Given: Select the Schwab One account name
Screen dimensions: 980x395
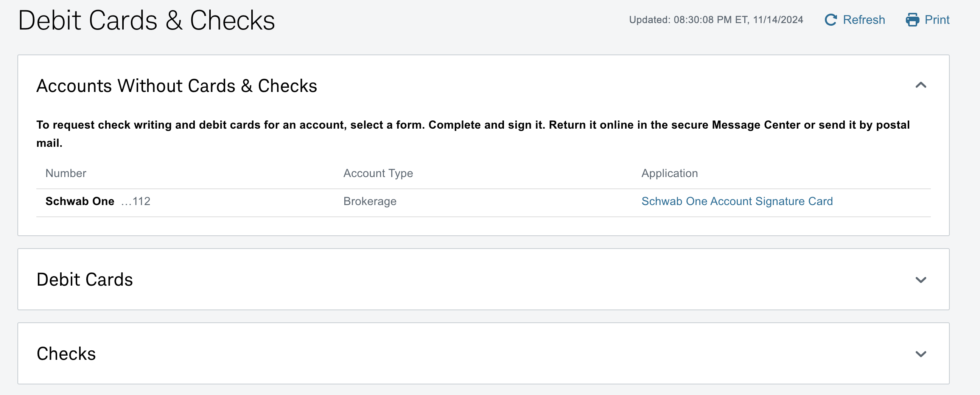Looking at the screenshot, I should [x=80, y=201].
